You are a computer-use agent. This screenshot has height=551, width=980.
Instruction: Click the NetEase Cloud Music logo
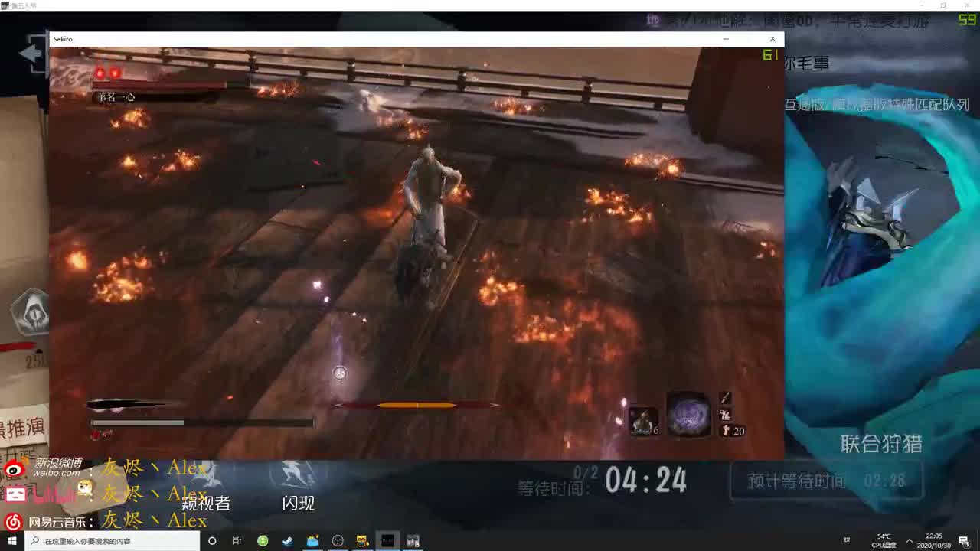[13, 522]
